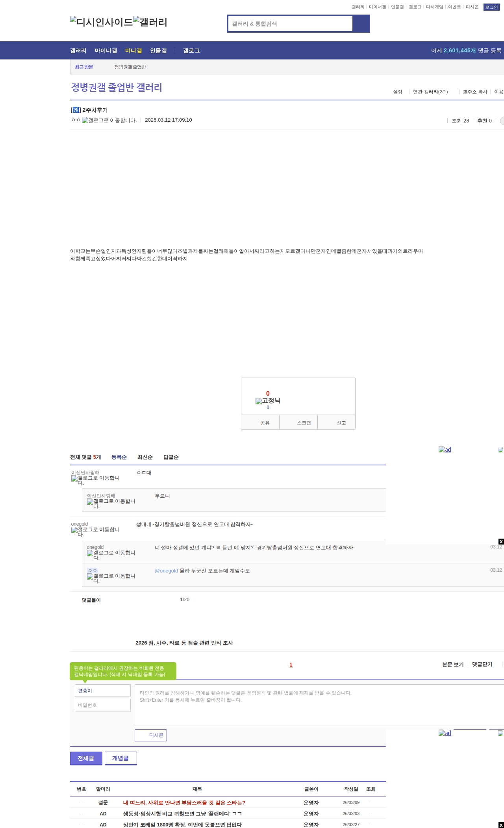Viewport: 504px width, 828px height.
Task: Open the 디시콘 picker button
Action: pos(151,735)
